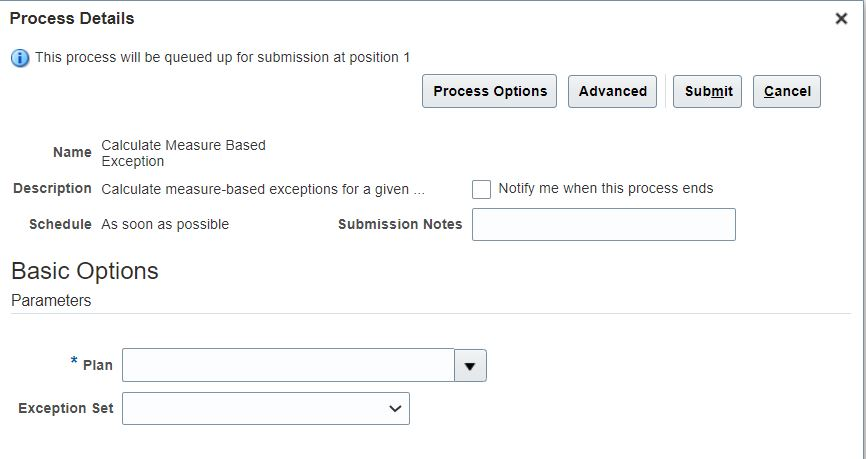Click the Exception Set label
This screenshot has width=866, height=459.
[66, 408]
